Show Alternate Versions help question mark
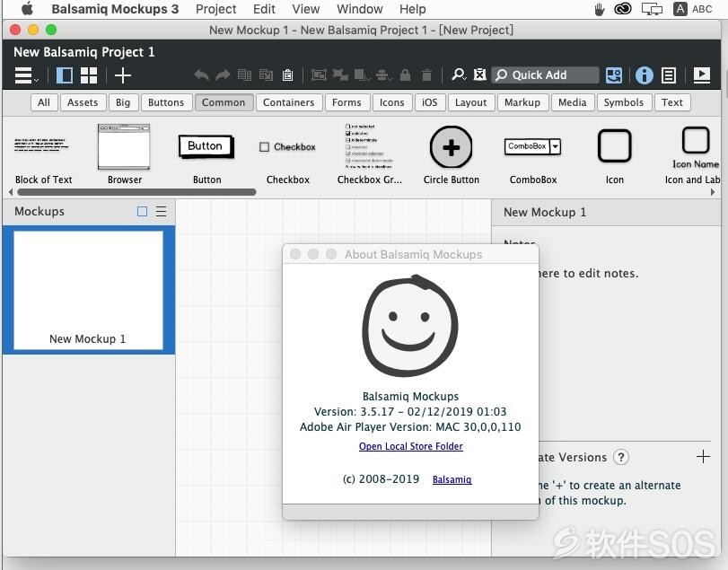This screenshot has width=728, height=570. pyautogui.click(x=621, y=457)
